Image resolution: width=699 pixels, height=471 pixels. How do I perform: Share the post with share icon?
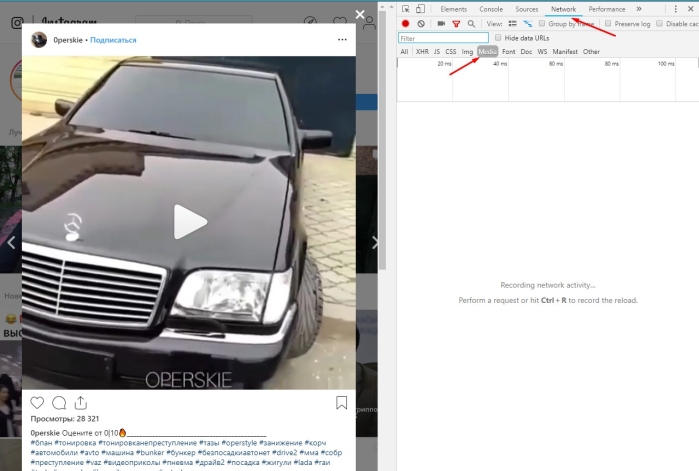81,403
